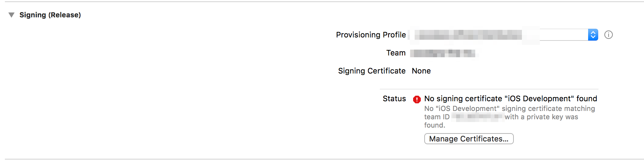Screen dimensions: 644x164
Task: Collapse the Signing (Release) disclosure triangle
Action: [x=11, y=15]
